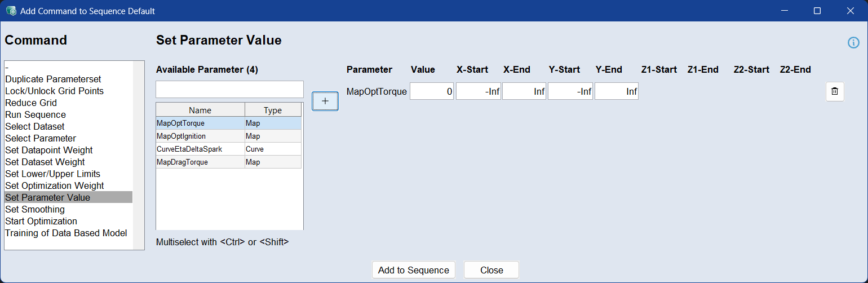
Task: Select MapOptIgnition in parameter table
Action: 181,136
